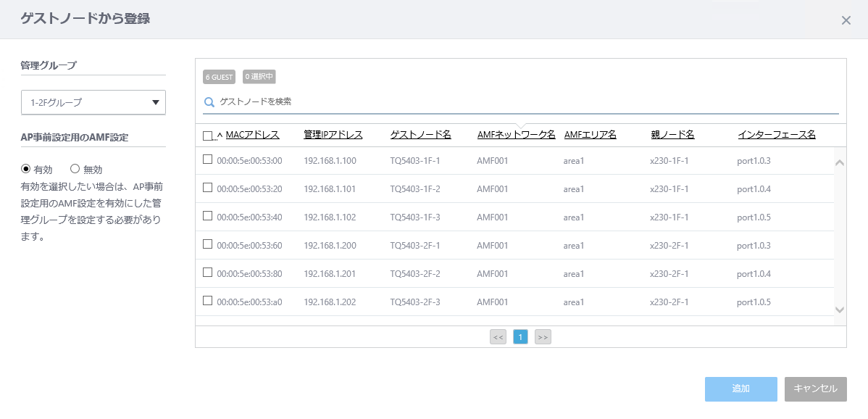Select the 有効 radio button
The image size is (868, 419).
pyautogui.click(x=25, y=170)
